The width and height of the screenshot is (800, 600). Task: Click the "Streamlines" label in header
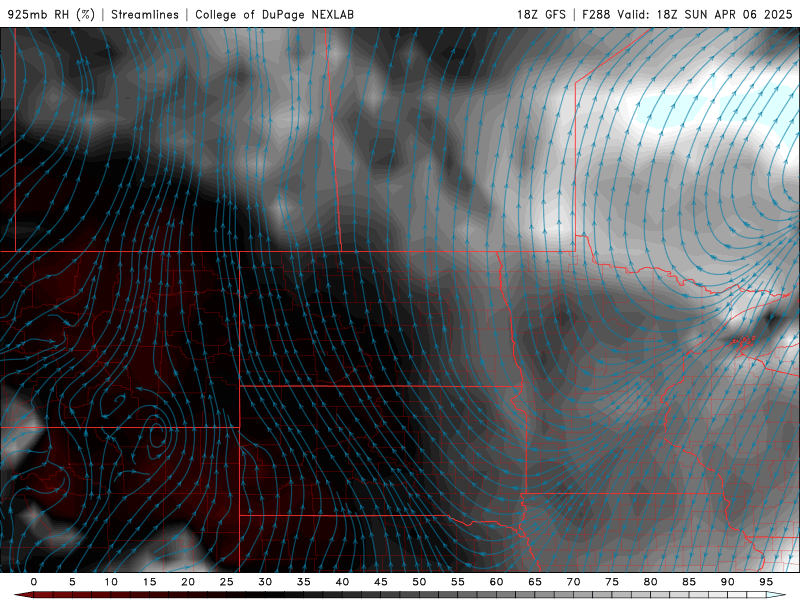(x=145, y=14)
